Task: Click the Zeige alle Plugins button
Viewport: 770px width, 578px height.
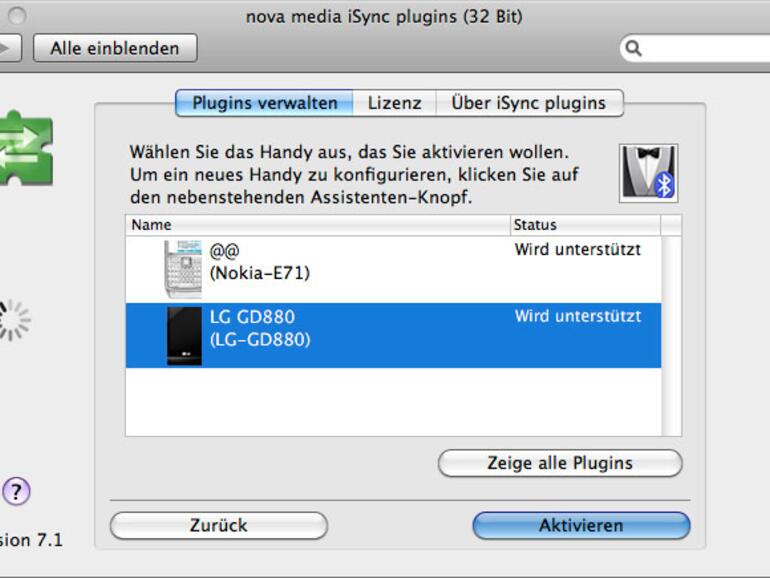Action: coord(560,463)
